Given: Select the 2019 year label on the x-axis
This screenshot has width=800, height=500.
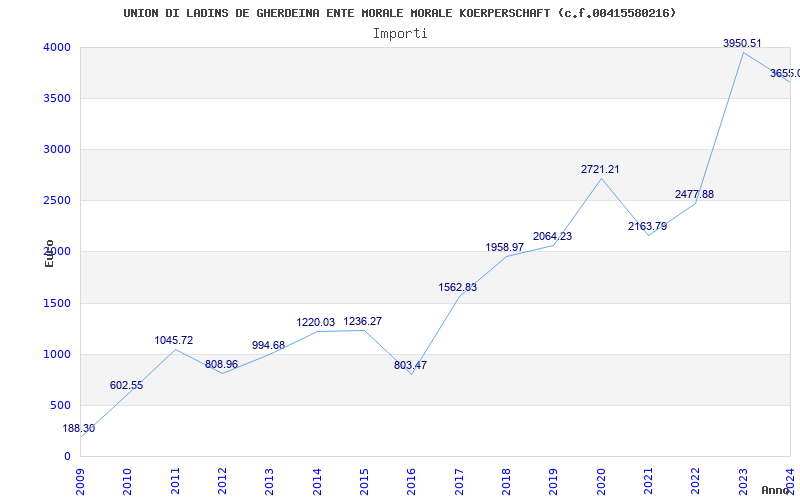Looking at the screenshot, I should pos(553,480).
